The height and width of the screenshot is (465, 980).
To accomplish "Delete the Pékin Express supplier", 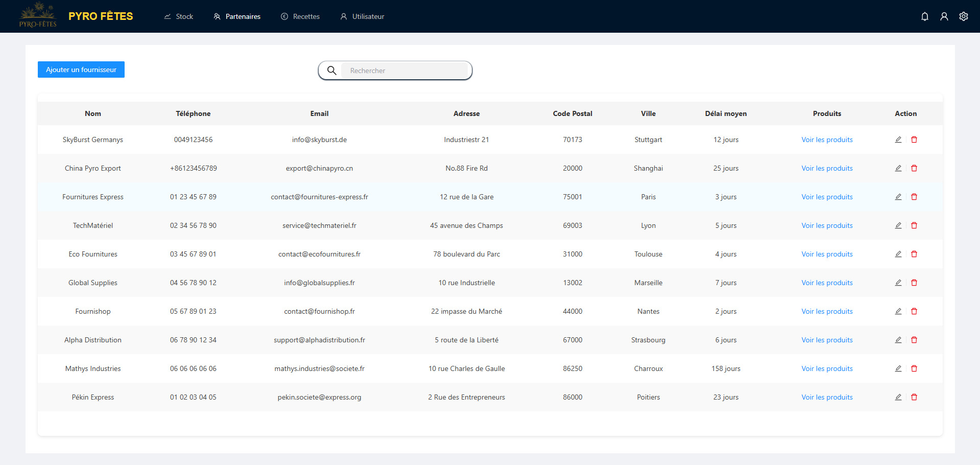I will point(914,397).
